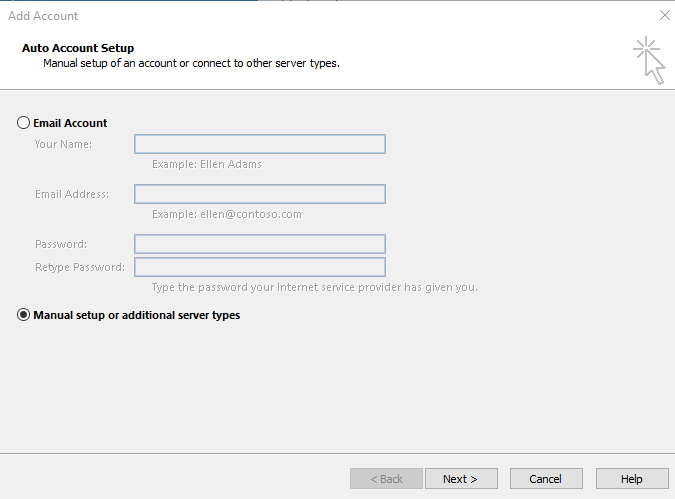Click the 'Email Address:' field label
This screenshot has height=499, width=675.
click(72, 194)
